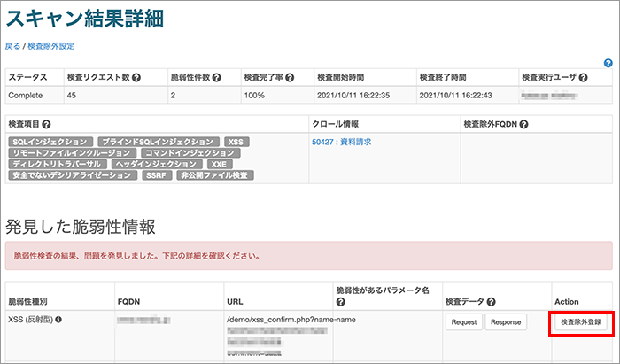View the Request data button

[x=464, y=322]
